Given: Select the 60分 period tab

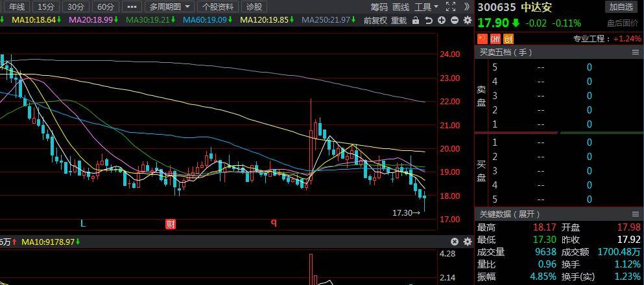Looking at the screenshot, I should (106, 7).
